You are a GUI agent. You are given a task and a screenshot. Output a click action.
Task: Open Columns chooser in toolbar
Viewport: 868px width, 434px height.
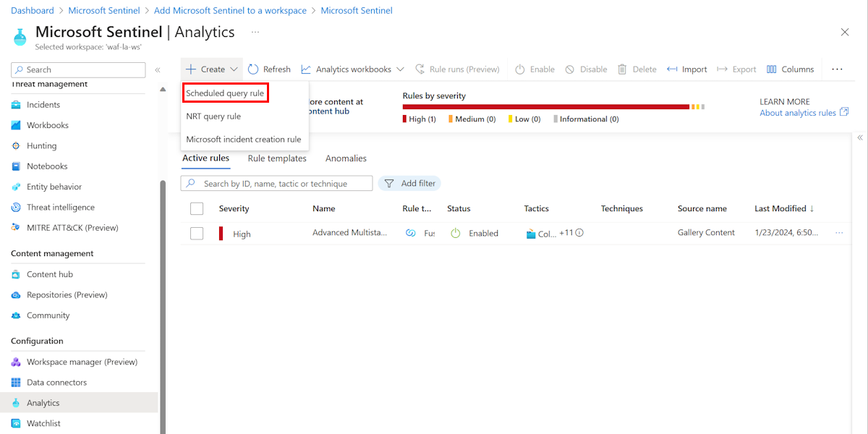[x=790, y=69]
